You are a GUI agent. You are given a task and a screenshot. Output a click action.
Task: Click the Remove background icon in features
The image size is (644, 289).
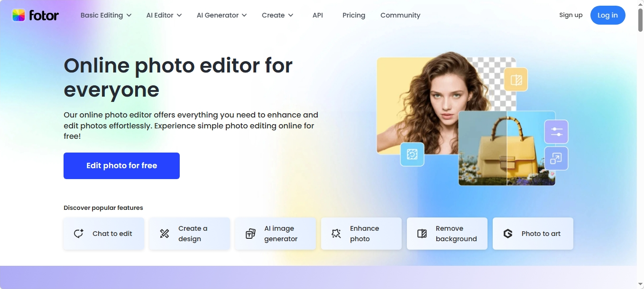point(422,234)
